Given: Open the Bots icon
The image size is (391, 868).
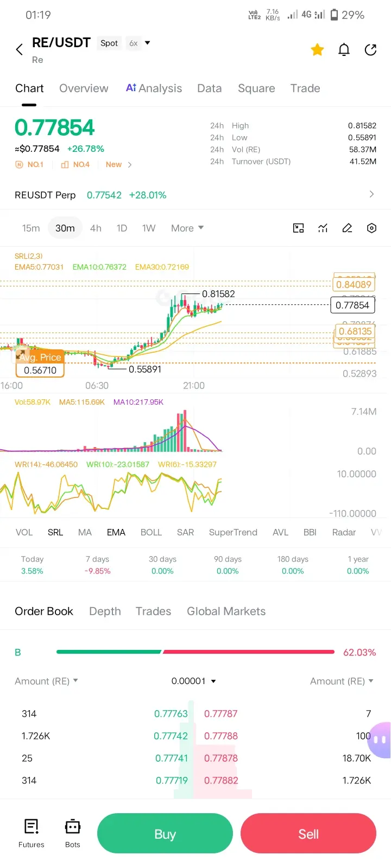Looking at the screenshot, I should click(x=73, y=833).
